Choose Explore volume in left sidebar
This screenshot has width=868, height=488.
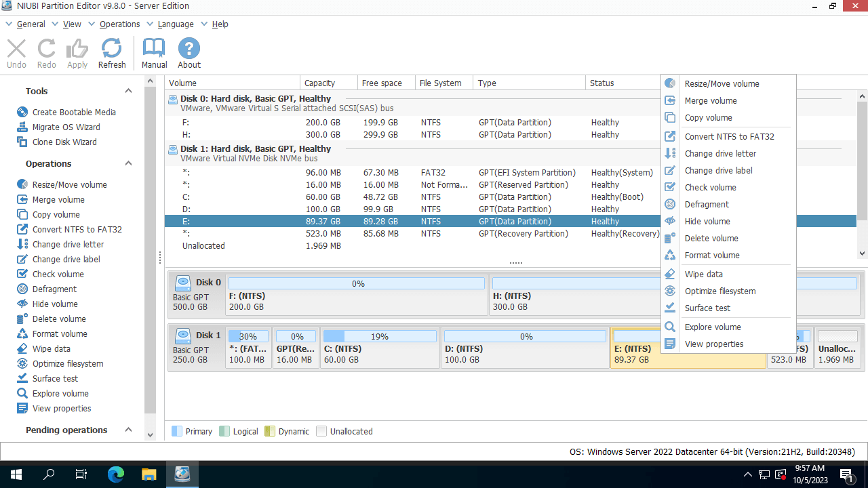point(53,394)
